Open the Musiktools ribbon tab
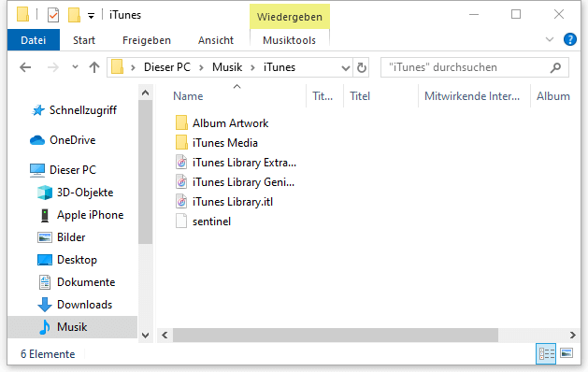The width and height of the screenshot is (588, 372). tap(289, 40)
